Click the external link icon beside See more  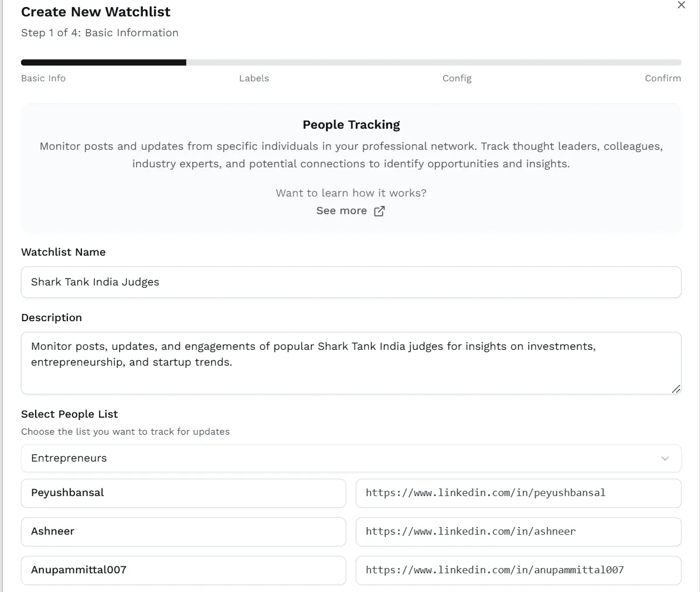pos(379,211)
